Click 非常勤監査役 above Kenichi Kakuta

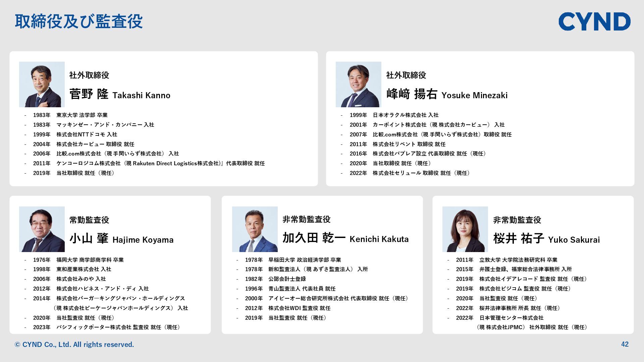point(306,219)
